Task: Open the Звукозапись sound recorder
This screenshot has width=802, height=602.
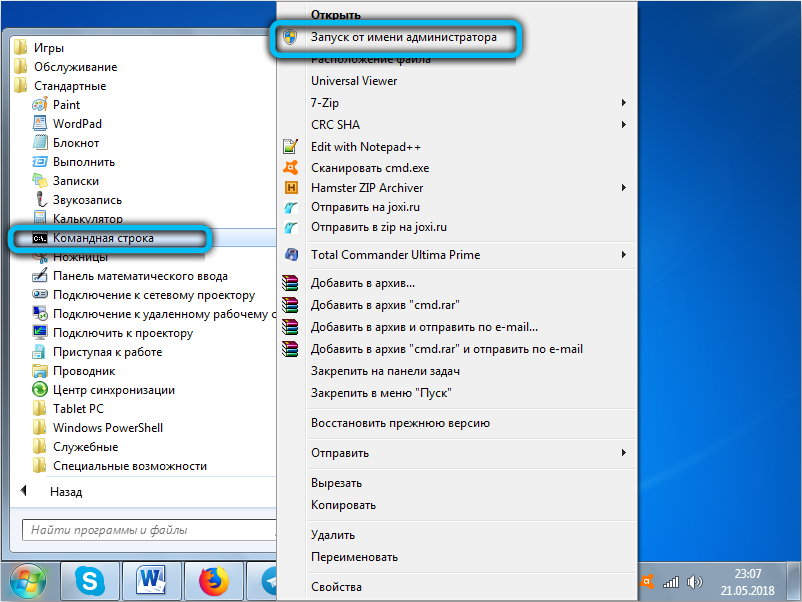Action: pos(86,200)
